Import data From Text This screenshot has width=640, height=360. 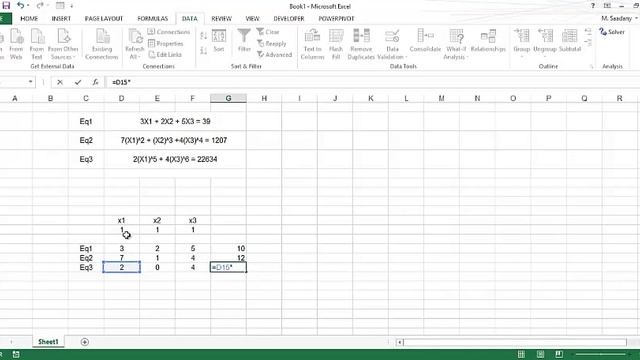pyautogui.click(x=37, y=44)
